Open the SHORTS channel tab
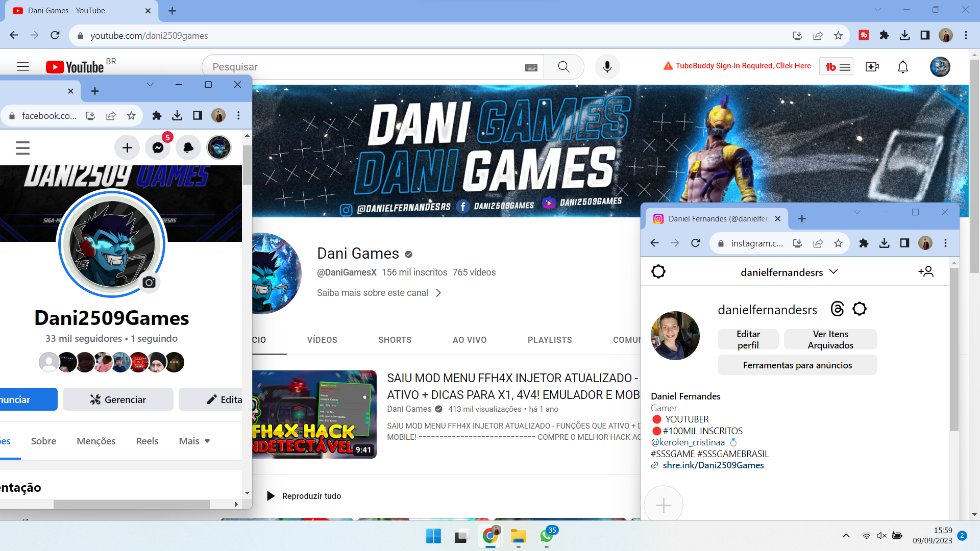This screenshot has width=980, height=551. point(395,340)
